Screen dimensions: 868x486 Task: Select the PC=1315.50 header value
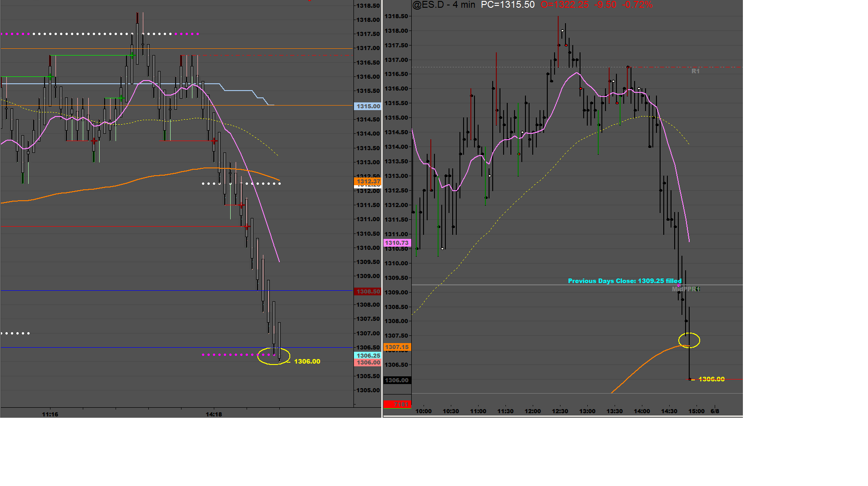coord(508,5)
